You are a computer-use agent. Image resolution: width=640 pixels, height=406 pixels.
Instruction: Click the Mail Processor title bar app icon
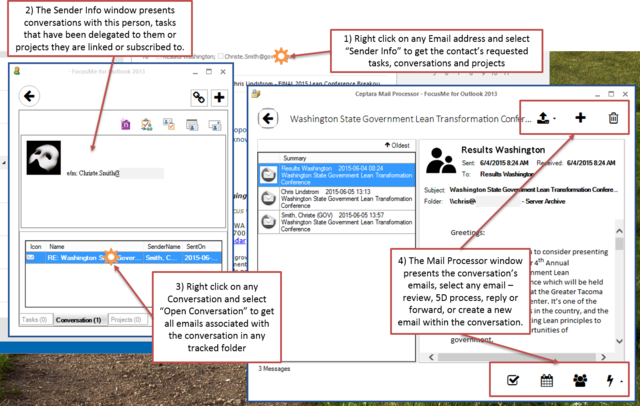pos(256,93)
